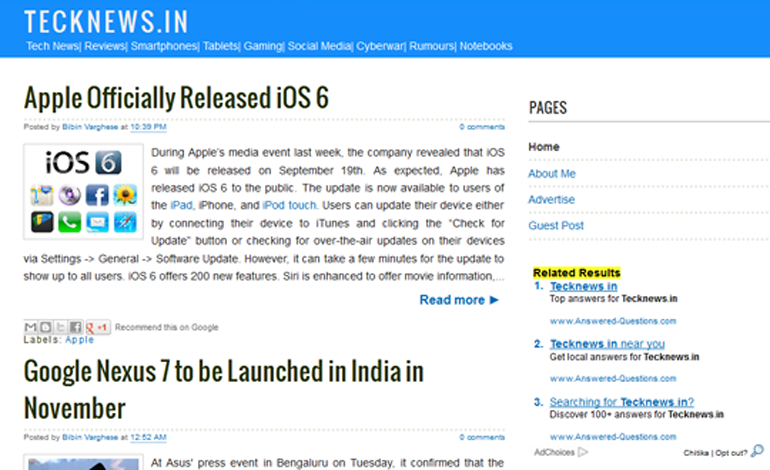Click first www.Answered-Questions.com URL

point(613,321)
